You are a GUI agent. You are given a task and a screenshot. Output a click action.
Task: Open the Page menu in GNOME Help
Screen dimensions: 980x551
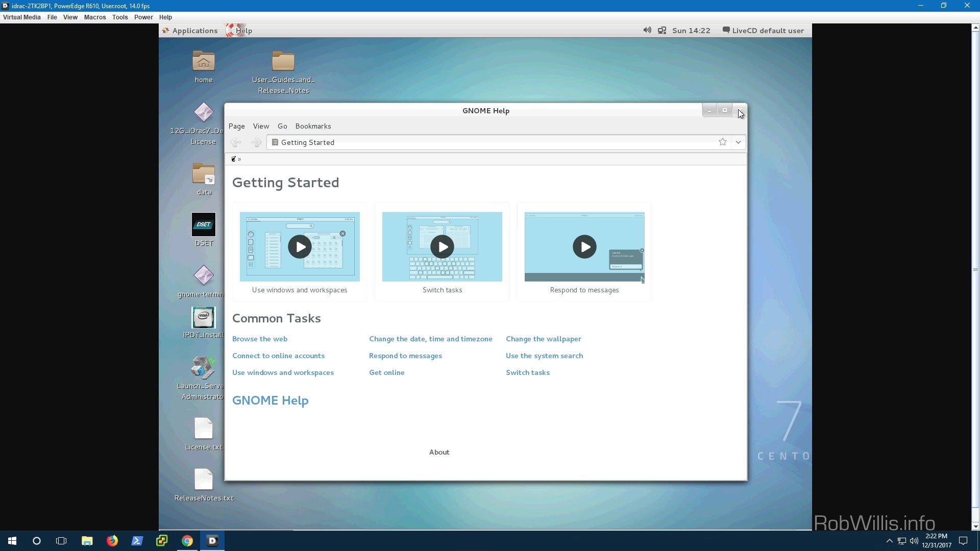coord(236,126)
